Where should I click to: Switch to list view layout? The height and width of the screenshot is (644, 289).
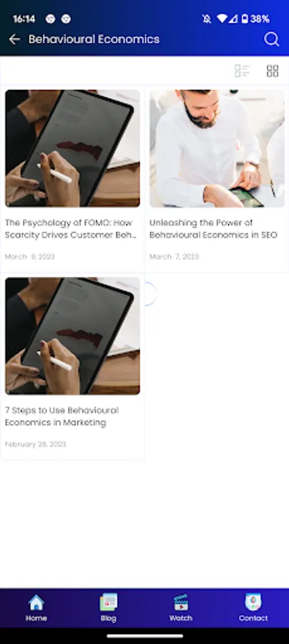click(242, 71)
